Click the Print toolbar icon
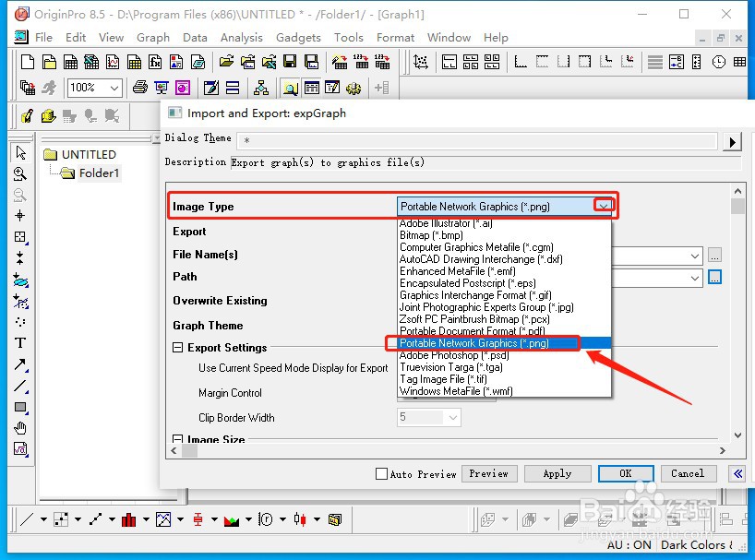The width and height of the screenshot is (755, 560). 139,88
